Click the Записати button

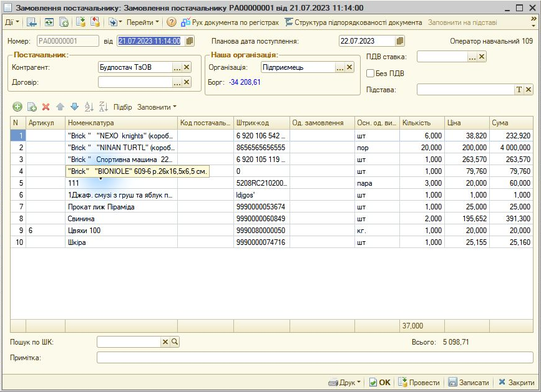coord(469,383)
